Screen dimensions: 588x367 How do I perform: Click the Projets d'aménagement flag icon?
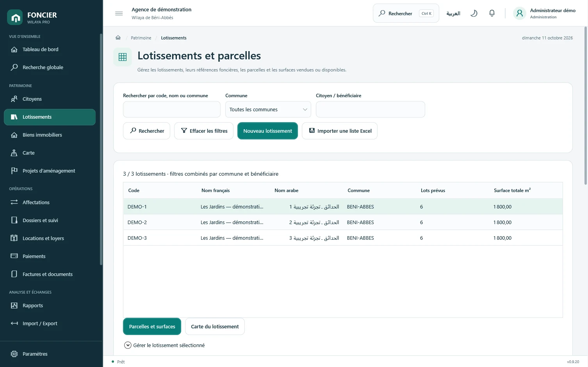click(14, 171)
